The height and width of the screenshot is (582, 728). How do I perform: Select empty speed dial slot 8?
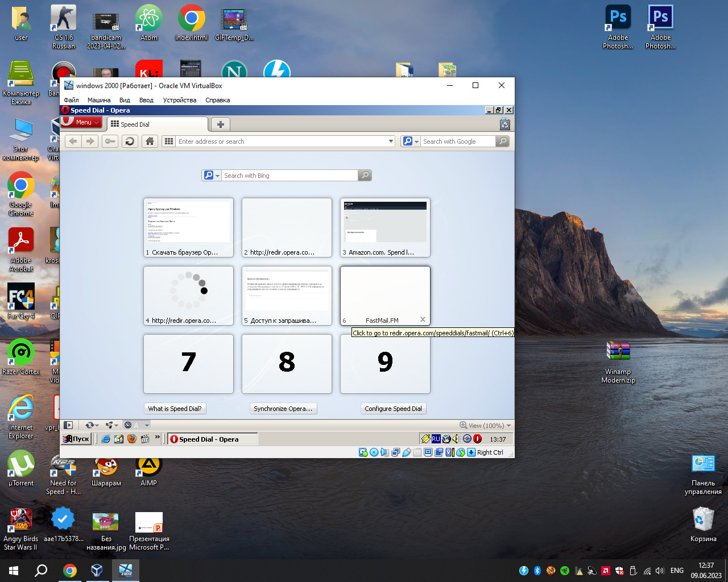click(x=287, y=363)
